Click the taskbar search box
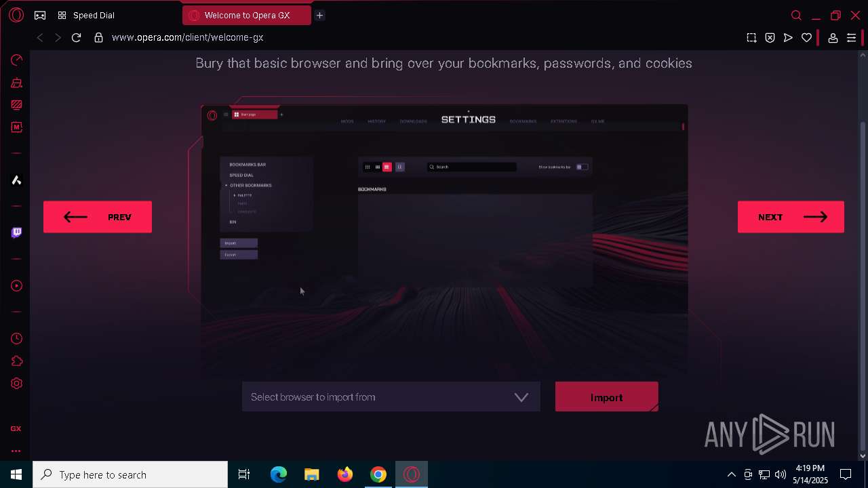The image size is (868, 488). (x=130, y=474)
